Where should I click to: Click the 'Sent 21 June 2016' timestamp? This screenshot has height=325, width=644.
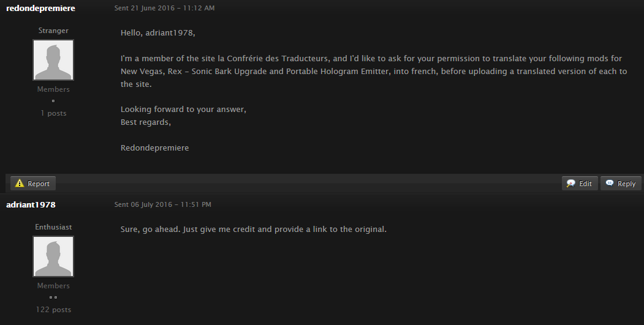[x=164, y=8]
